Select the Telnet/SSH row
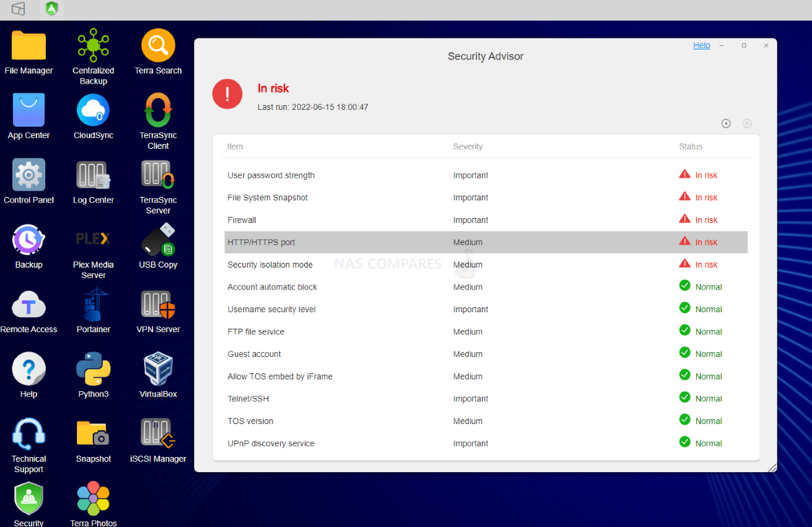This screenshot has height=527, width=812. pyautogui.click(x=486, y=399)
